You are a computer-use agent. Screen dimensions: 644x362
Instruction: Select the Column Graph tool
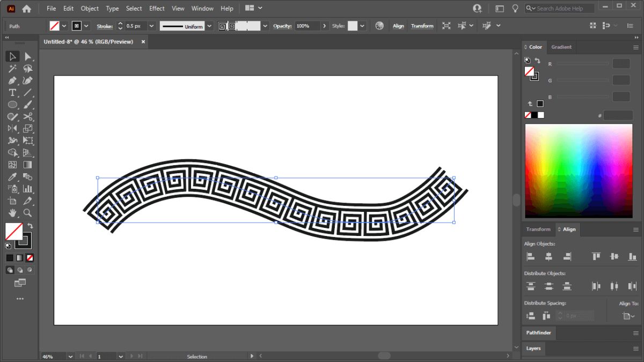(x=28, y=189)
